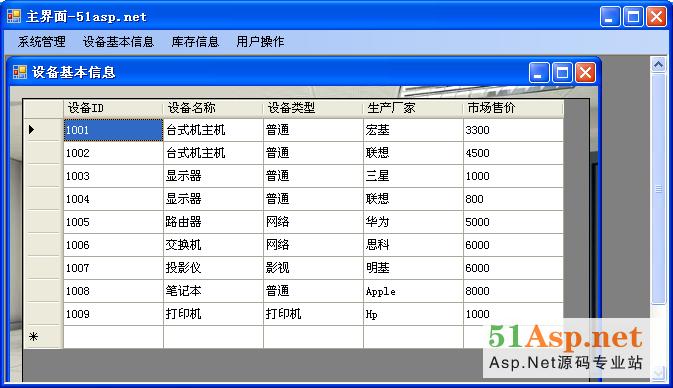The height and width of the screenshot is (388, 673).
Task: Select cell 1002 in 设备ID column
Action: pos(113,153)
